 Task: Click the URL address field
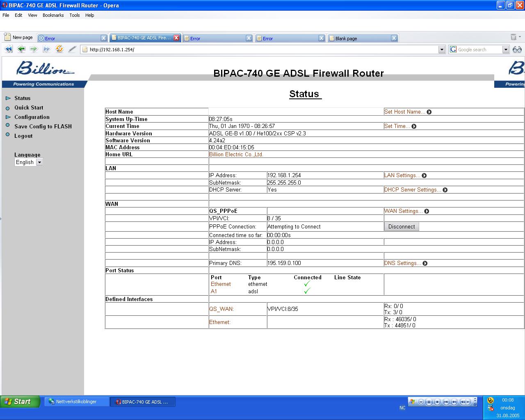pyautogui.click(x=262, y=50)
